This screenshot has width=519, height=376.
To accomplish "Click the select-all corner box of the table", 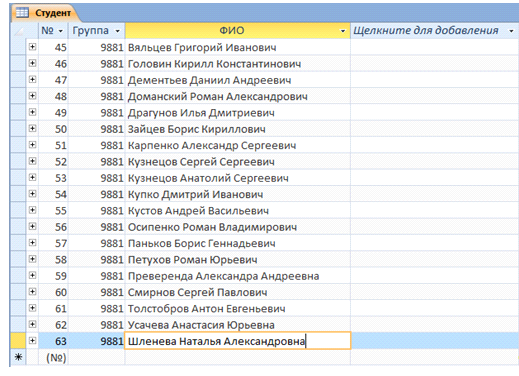I will point(18,31).
